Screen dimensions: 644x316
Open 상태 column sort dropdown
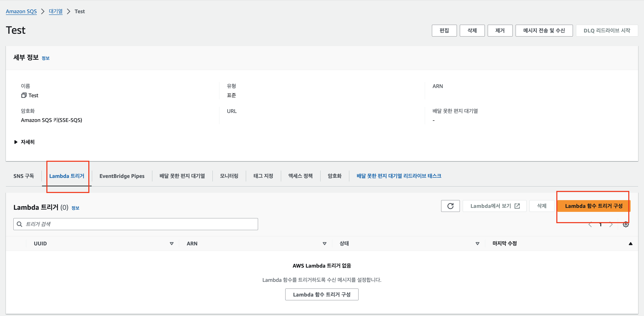click(477, 243)
